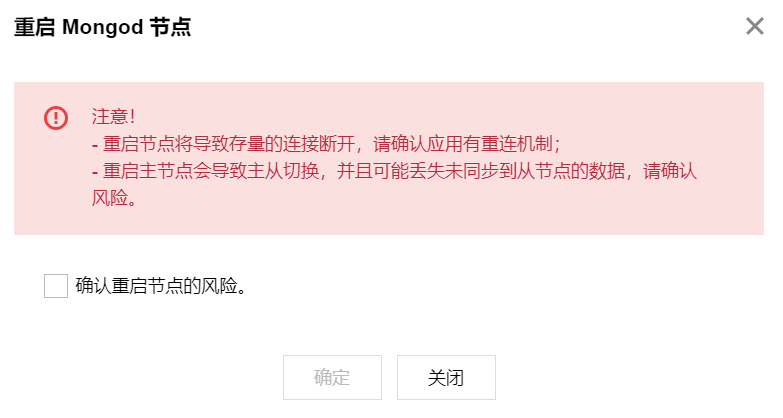783x418 pixels.
Task: Click the 重启 characters in the dialog title
Action: point(34,27)
